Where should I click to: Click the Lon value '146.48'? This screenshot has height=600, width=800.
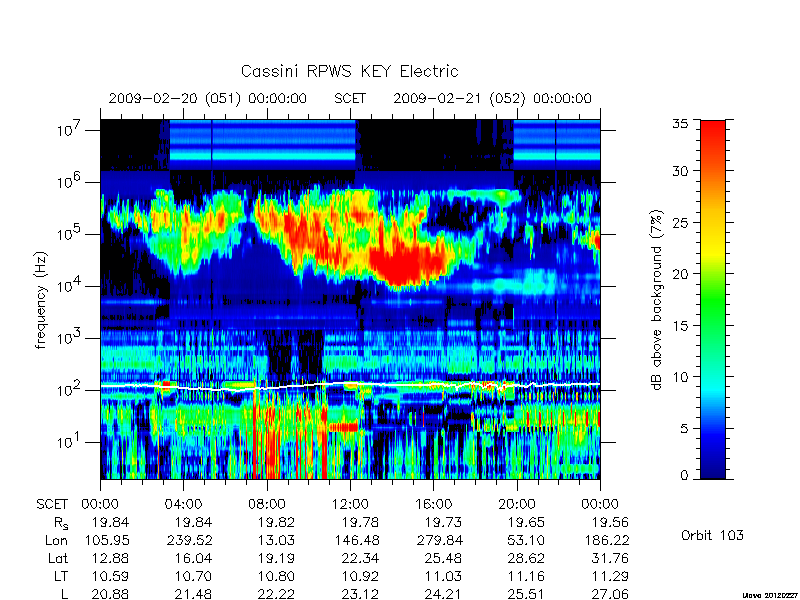pos(357,540)
